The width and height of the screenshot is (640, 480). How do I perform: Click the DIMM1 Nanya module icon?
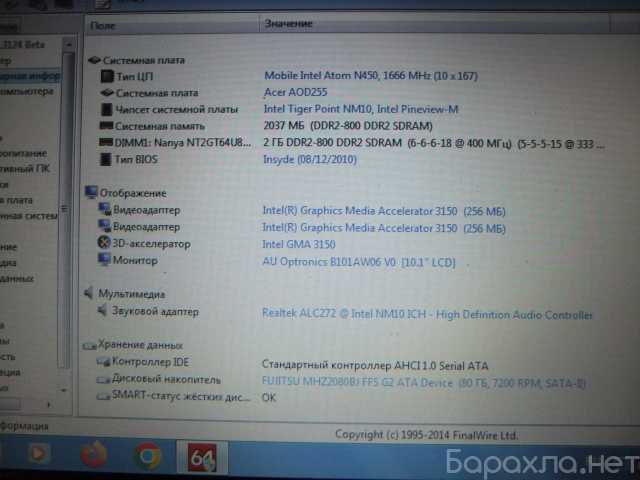106,142
